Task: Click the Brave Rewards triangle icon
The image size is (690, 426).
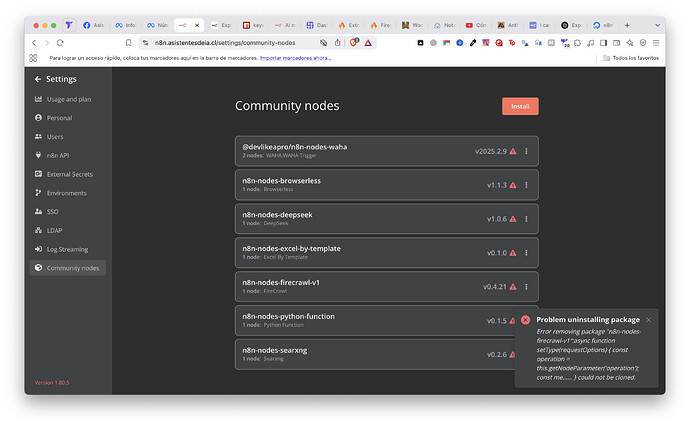Action: click(x=368, y=43)
